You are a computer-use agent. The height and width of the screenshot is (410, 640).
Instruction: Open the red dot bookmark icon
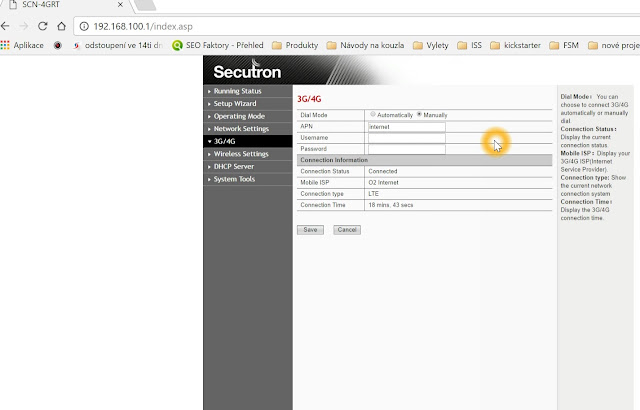coord(58,45)
